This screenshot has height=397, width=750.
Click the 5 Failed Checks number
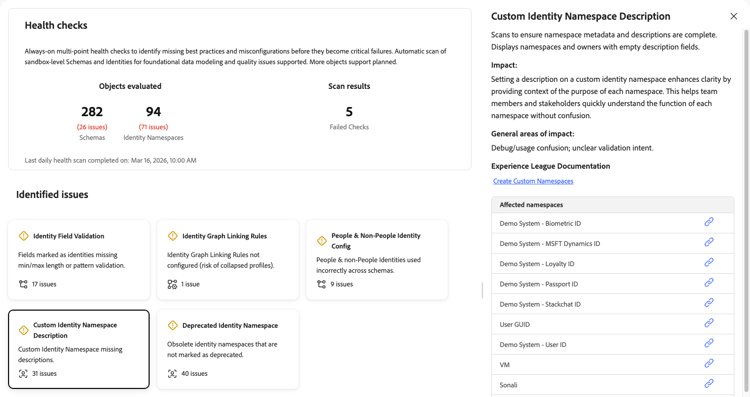pos(349,111)
